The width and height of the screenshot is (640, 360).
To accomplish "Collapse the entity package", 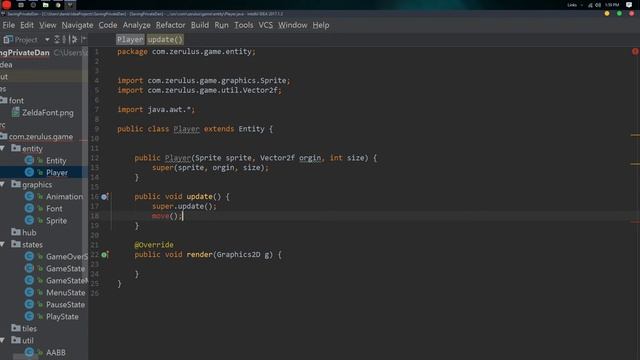I will click(3, 149).
